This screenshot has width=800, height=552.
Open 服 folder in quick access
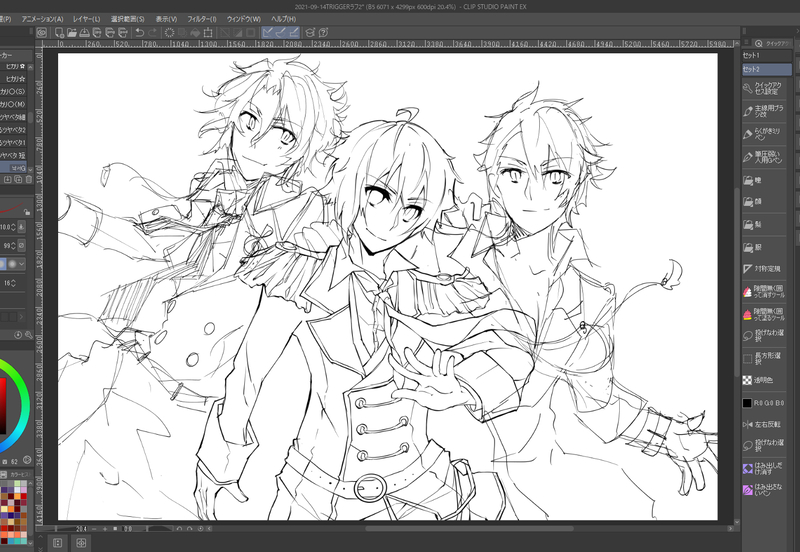764,247
